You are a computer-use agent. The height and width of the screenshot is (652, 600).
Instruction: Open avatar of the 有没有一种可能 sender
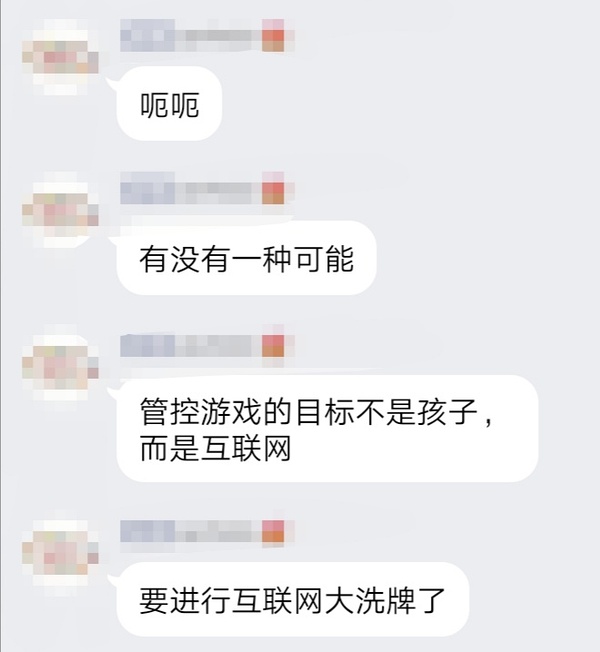coord(60,210)
